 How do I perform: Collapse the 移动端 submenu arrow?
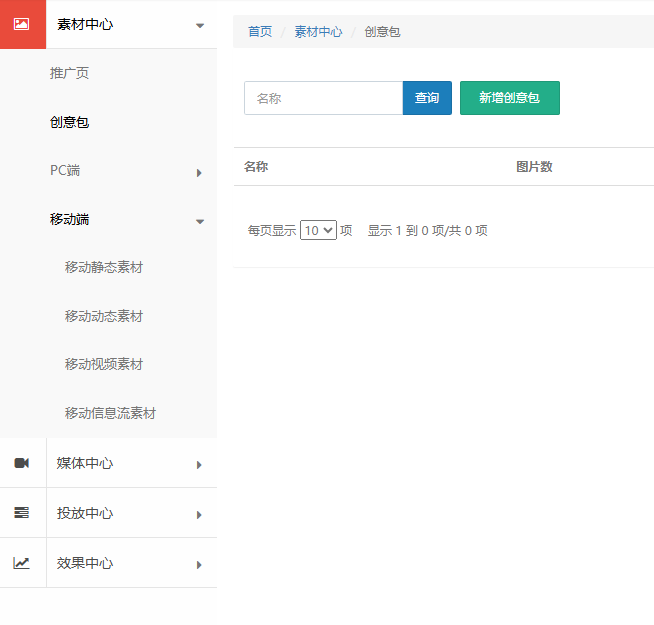point(200,220)
